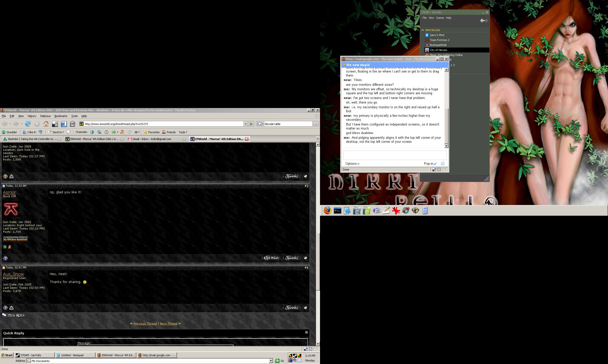This screenshot has height=364, width=608.
Task: Select Team Fortress 2 in Steam list
Action: pyautogui.click(x=439, y=40)
